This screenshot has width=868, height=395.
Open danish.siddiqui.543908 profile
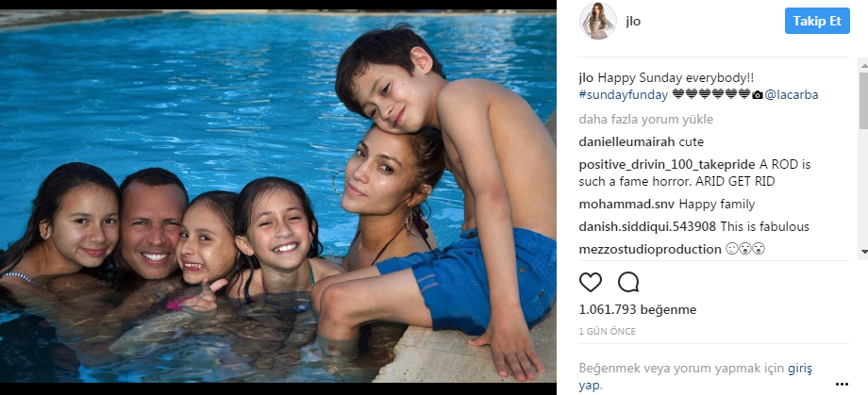(647, 227)
